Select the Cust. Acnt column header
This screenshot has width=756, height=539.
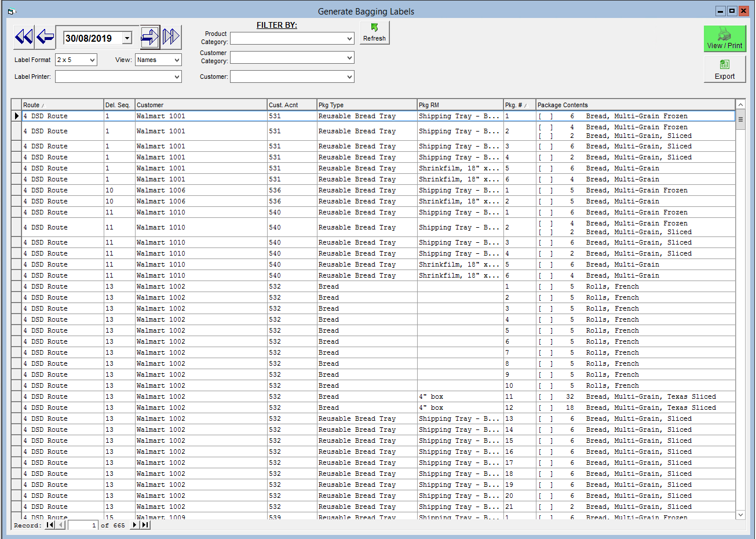coord(292,105)
